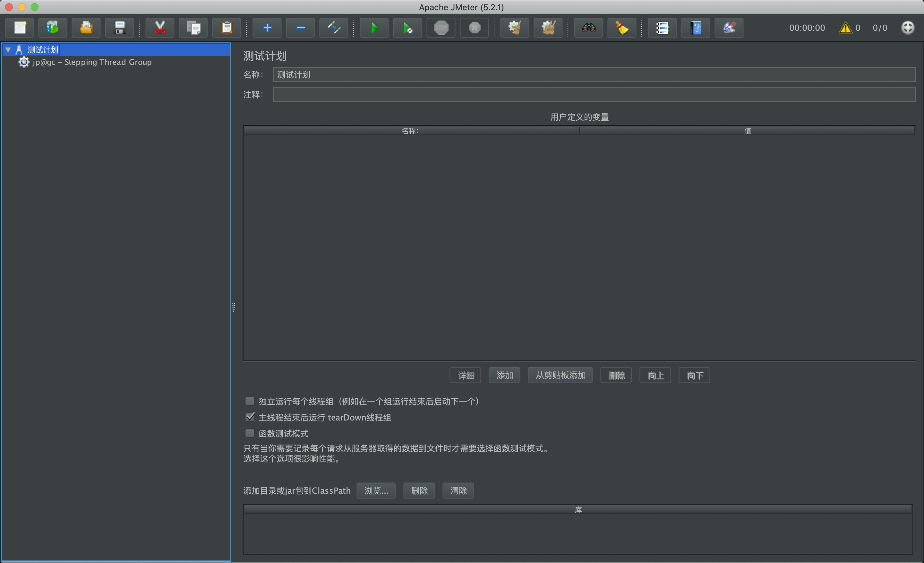Enable 函数测试模式 checkbox
Viewport: 924px width, 563px height.
[250, 433]
